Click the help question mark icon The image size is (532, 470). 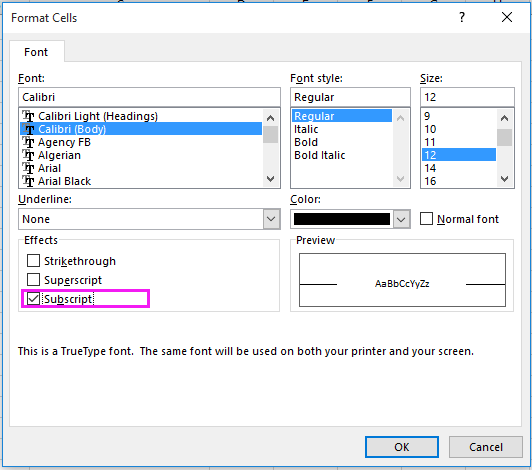(462, 17)
